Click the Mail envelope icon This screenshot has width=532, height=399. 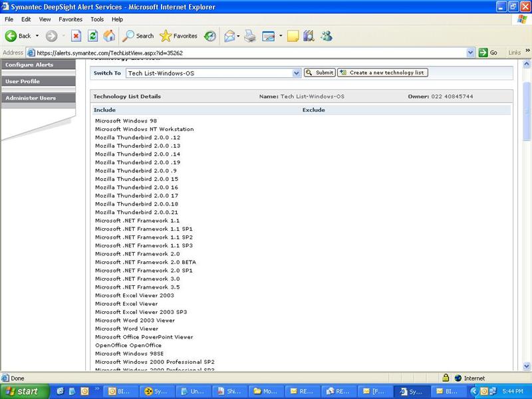tap(229, 36)
